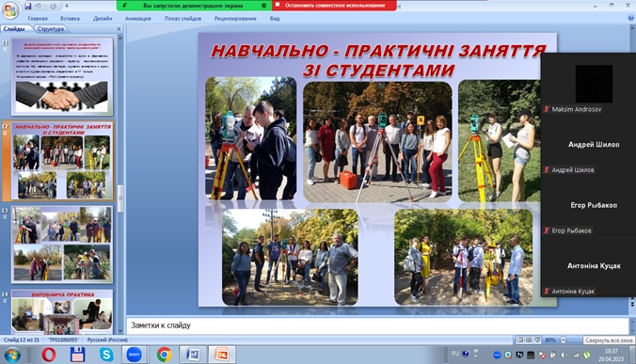Click the Заметки к слайду notes field
Screen dimensions: 636x364
coord(377,325)
